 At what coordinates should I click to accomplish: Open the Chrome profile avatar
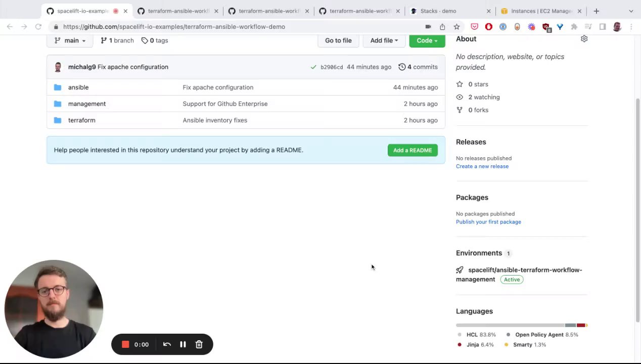(617, 27)
